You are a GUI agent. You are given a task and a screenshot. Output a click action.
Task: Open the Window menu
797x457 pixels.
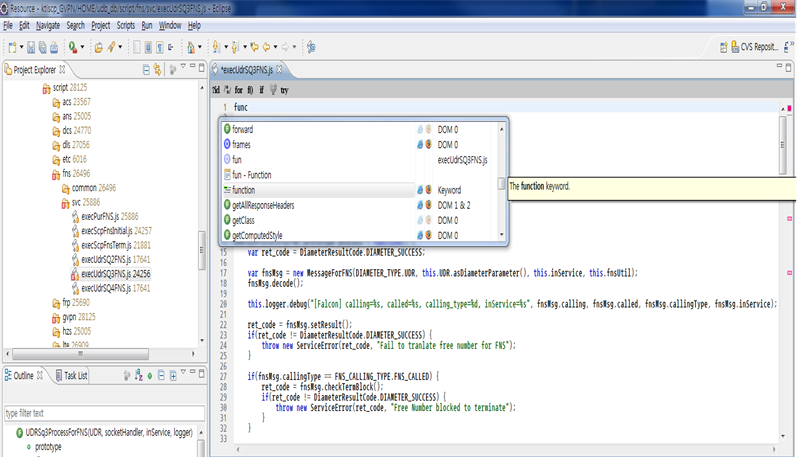pyautogui.click(x=170, y=25)
